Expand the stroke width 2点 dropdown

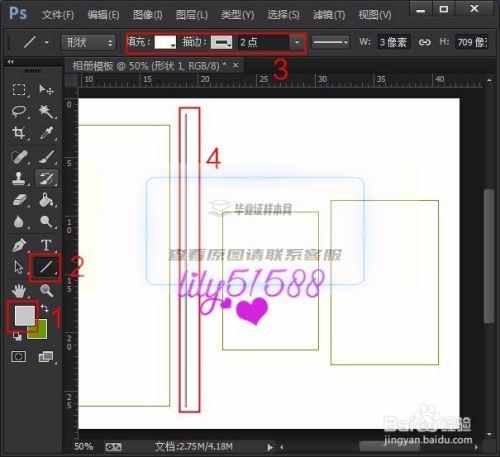(296, 42)
